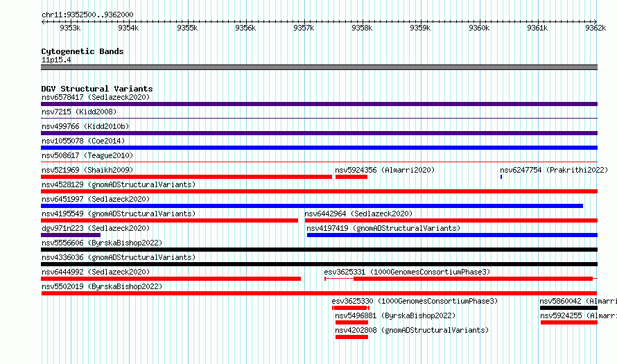Click nsv6451997 (Sedlazeck2020) label
This screenshot has width=617, height=364.
(x=96, y=199)
